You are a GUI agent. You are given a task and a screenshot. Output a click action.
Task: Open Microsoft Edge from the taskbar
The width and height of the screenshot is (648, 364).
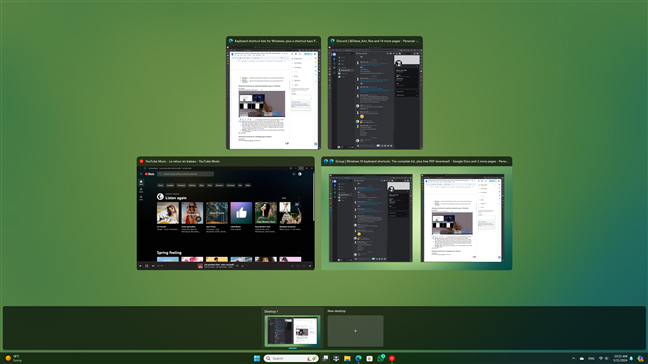click(x=358, y=358)
